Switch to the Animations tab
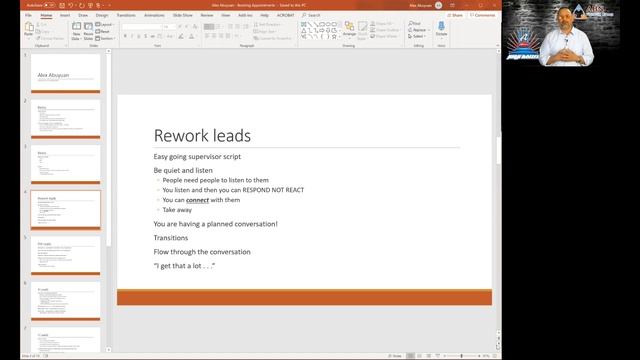The width and height of the screenshot is (640, 360). pos(154,15)
